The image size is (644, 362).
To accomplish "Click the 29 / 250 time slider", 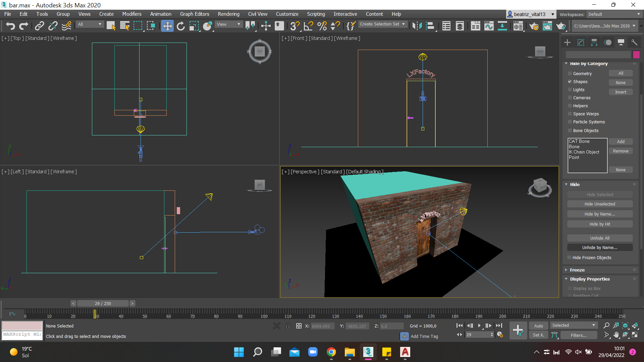I will (x=103, y=303).
